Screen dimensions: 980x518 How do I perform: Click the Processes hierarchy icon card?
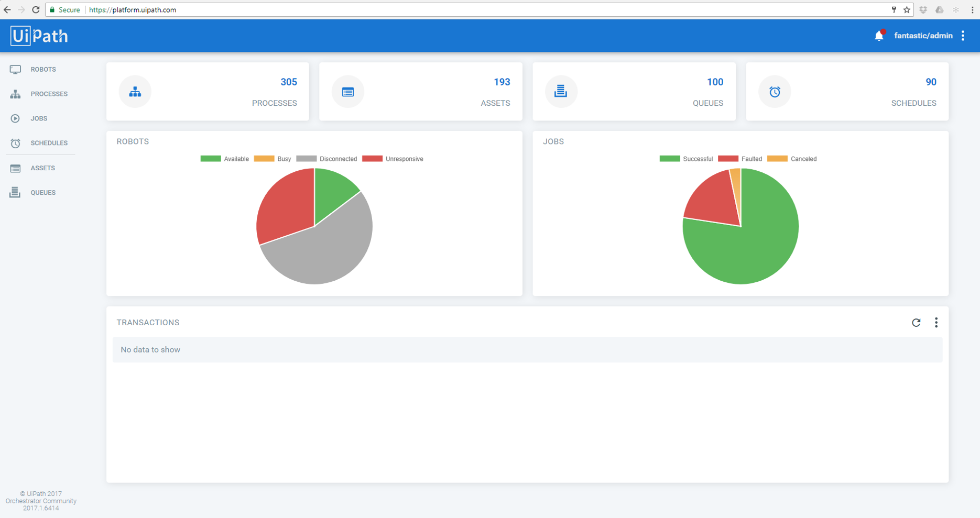(135, 92)
